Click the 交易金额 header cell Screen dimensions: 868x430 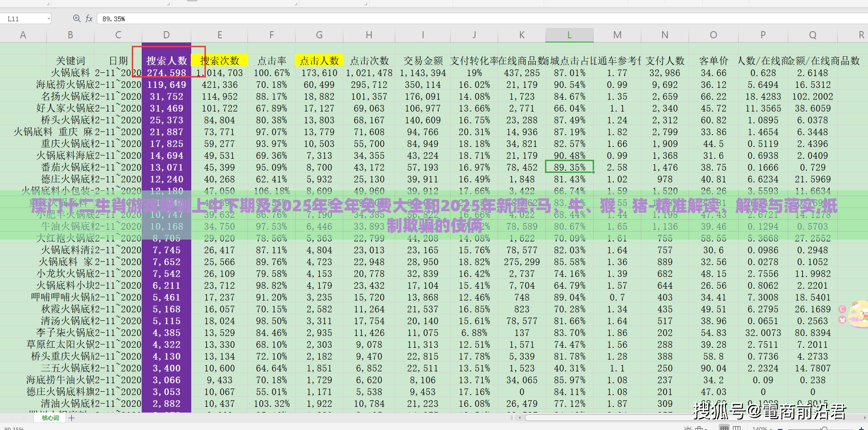point(423,60)
